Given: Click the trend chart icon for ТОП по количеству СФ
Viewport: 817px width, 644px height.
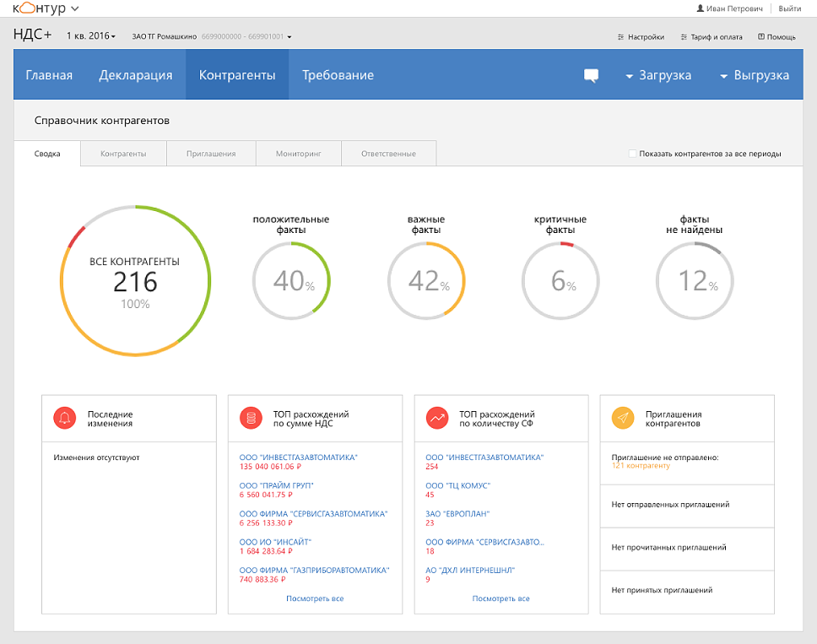Looking at the screenshot, I should pyautogui.click(x=437, y=418).
